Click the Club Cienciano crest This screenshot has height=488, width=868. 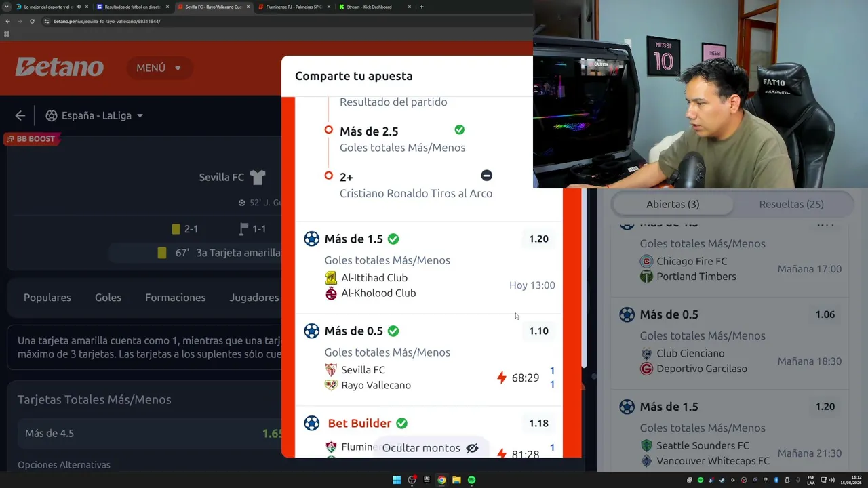point(646,354)
